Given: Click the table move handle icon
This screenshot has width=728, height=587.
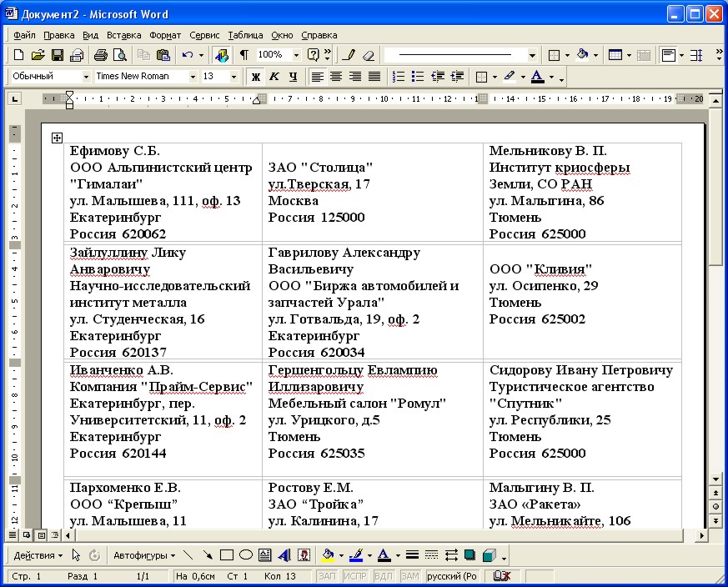Looking at the screenshot, I should [x=57, y=138].
